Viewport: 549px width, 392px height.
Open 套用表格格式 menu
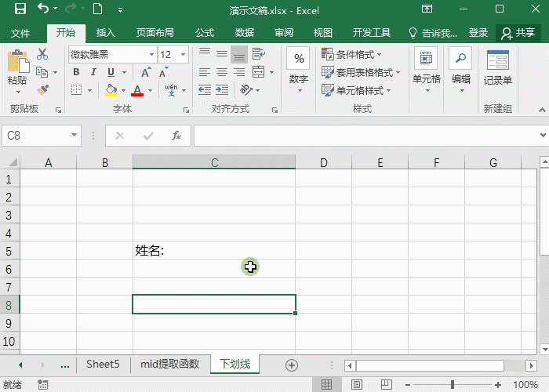[x=361, y=72]
